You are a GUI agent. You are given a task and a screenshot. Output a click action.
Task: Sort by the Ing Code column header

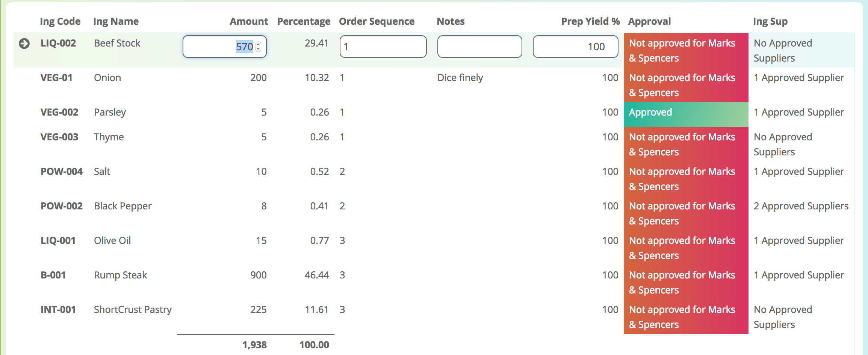(60, 21)
